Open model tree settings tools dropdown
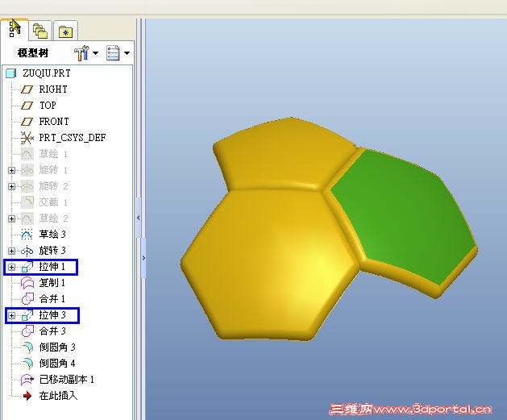Viewport: 507px width, 420px height. pos(96,53)
